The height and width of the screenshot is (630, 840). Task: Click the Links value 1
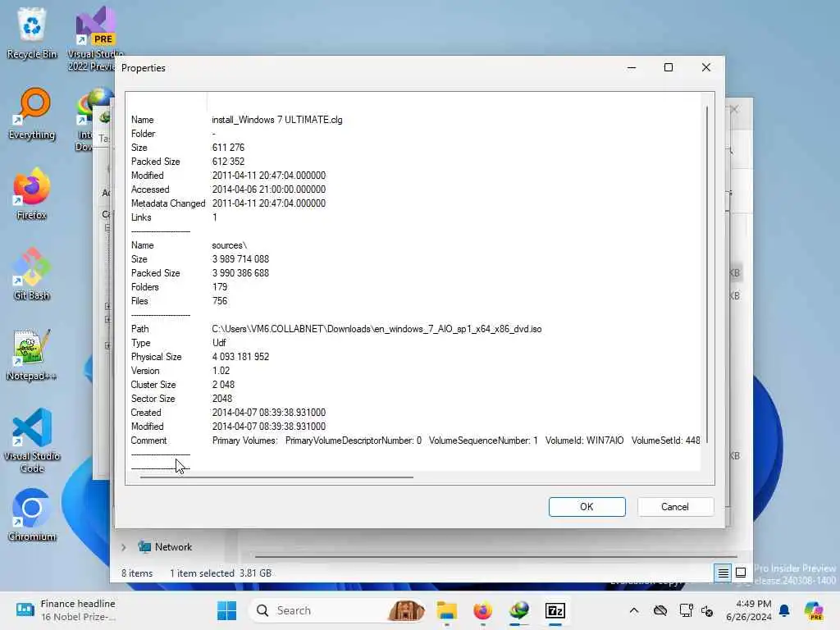pos(215,217)
